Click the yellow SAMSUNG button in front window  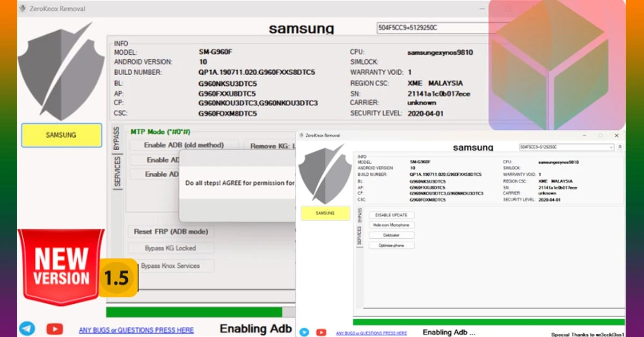[x=325, y=213]
